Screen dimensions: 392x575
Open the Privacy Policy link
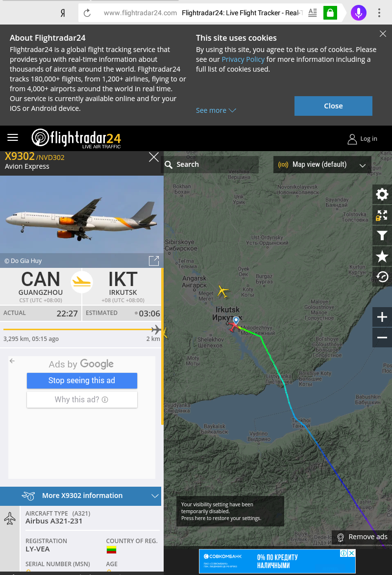click(243, 59)
